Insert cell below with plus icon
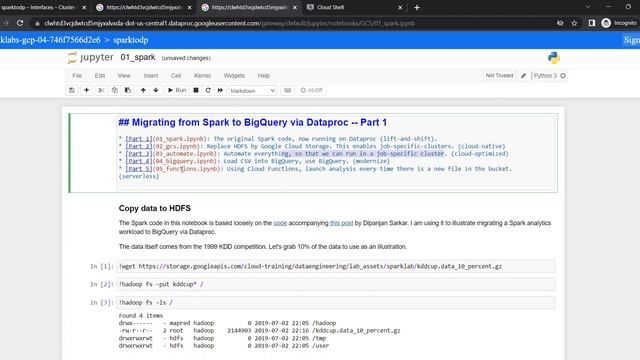This screenshot has height=360, width=640. tap(86, 90)
